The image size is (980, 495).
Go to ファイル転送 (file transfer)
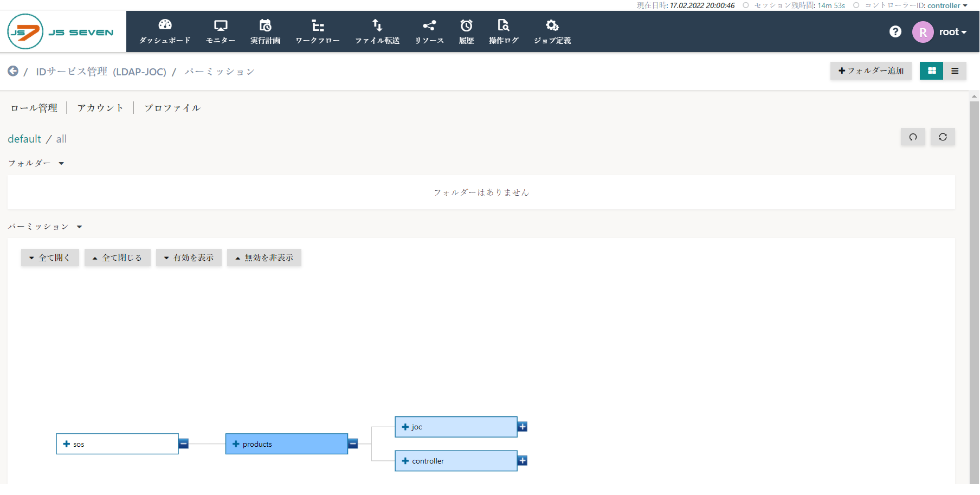[x=377, y=31]
